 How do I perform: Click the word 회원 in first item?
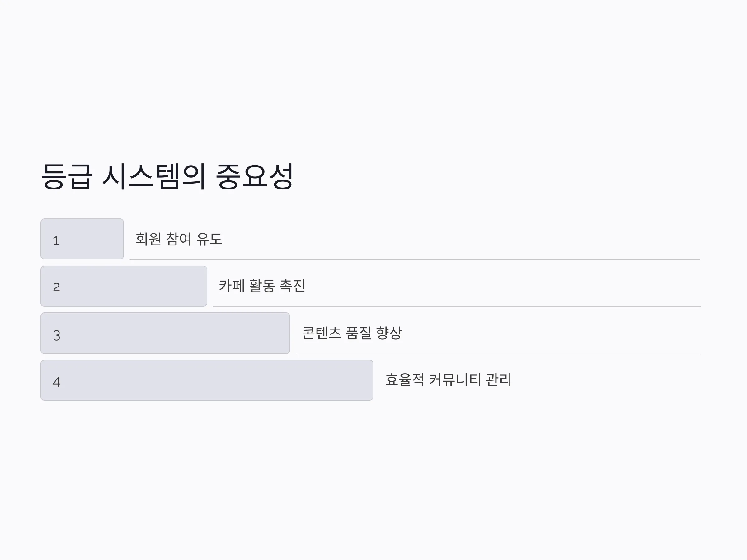coord(148,239)
